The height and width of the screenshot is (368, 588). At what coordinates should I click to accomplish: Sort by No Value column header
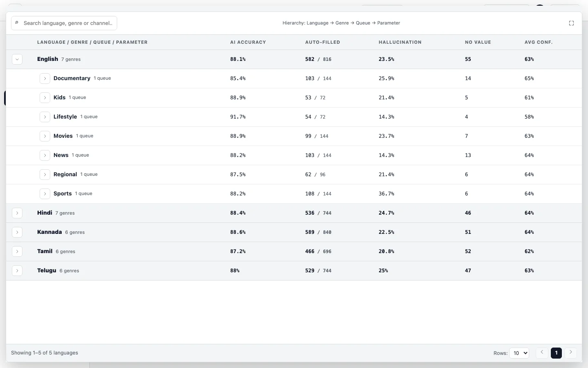pyautogui.click(x=478, y=42)
